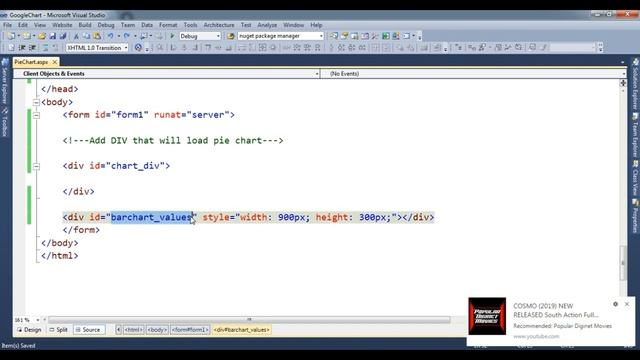640x360 pixels.
Task: Collapse the chart_div tag outline
Action: pyautogui.click(x=36, y=166)
